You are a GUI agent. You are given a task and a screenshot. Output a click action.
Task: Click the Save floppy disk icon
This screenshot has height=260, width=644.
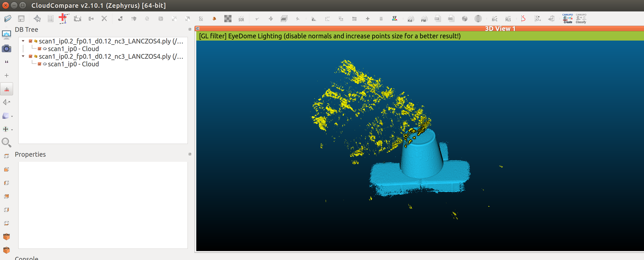[x=21, y=19]
